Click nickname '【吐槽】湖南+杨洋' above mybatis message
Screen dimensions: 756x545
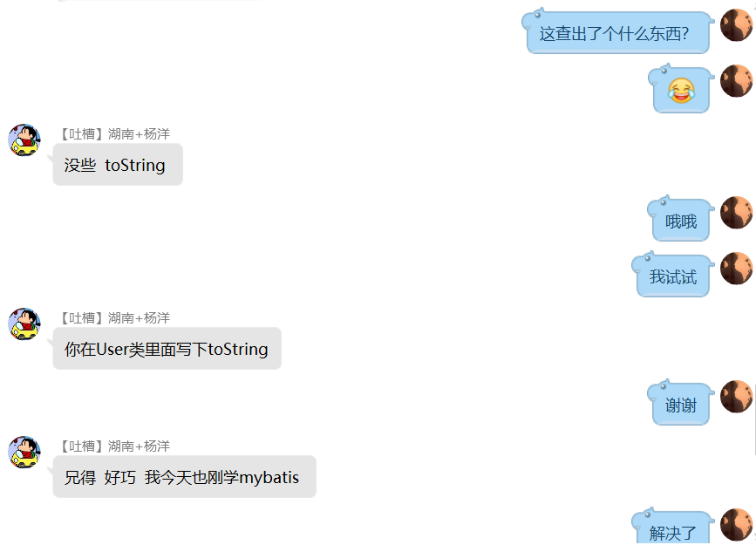[x=115, y=446]
